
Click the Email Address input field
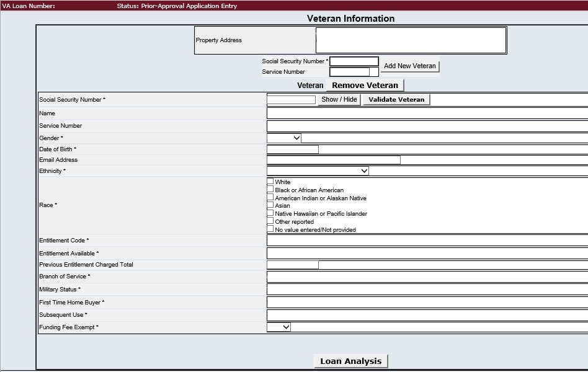pyautogui.click(x=333, y=160)
